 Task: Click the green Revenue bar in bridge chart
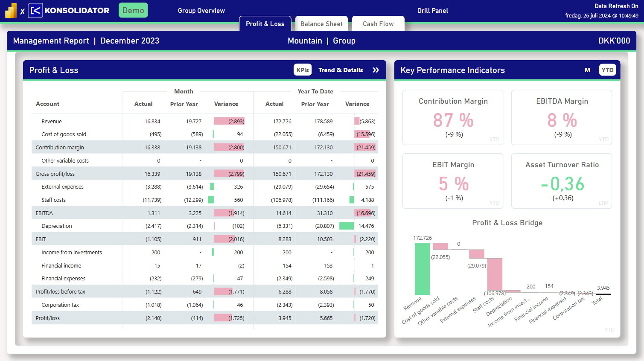pyautogui.click(x=422, y=269)
